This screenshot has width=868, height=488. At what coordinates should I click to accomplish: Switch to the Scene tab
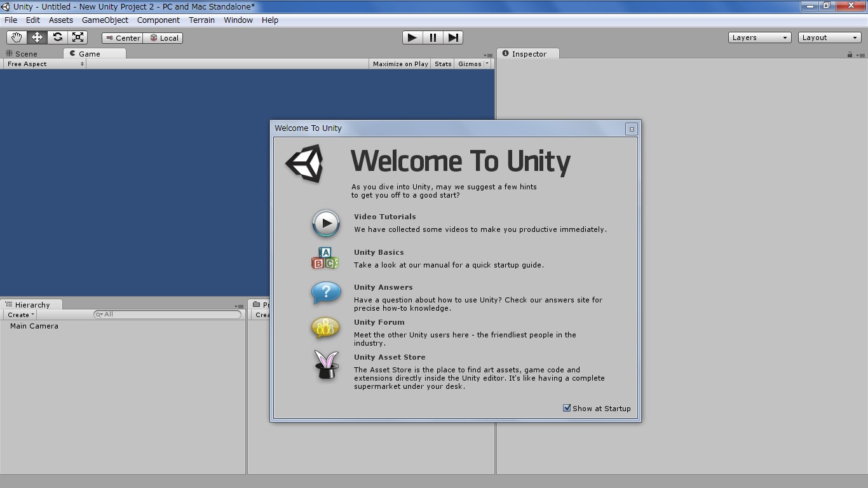coord(22,54)
